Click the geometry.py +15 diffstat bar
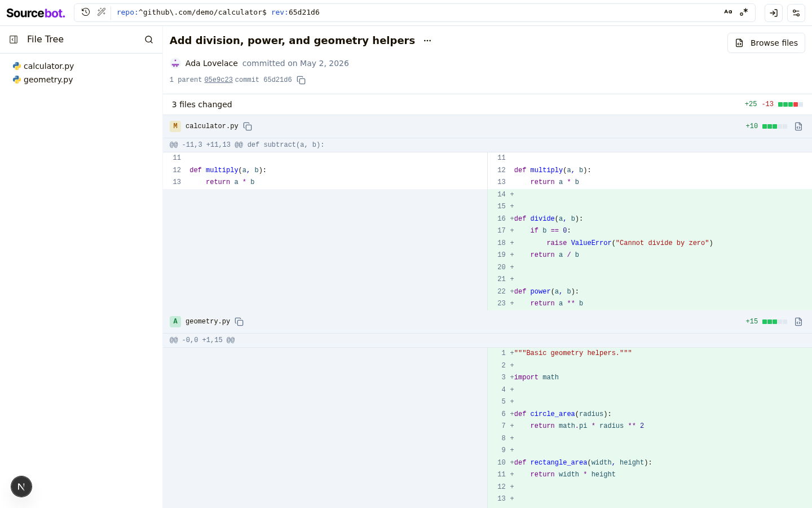 click(775, 322)
